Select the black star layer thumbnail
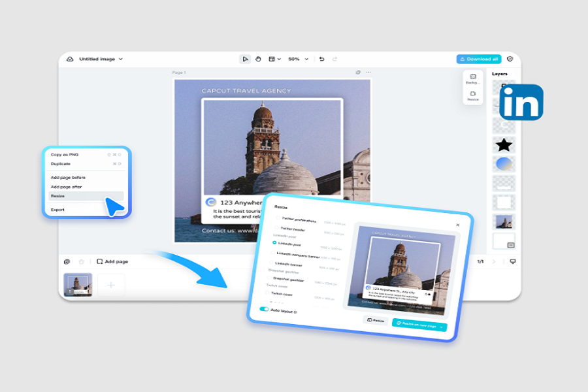 coord(504,145)
